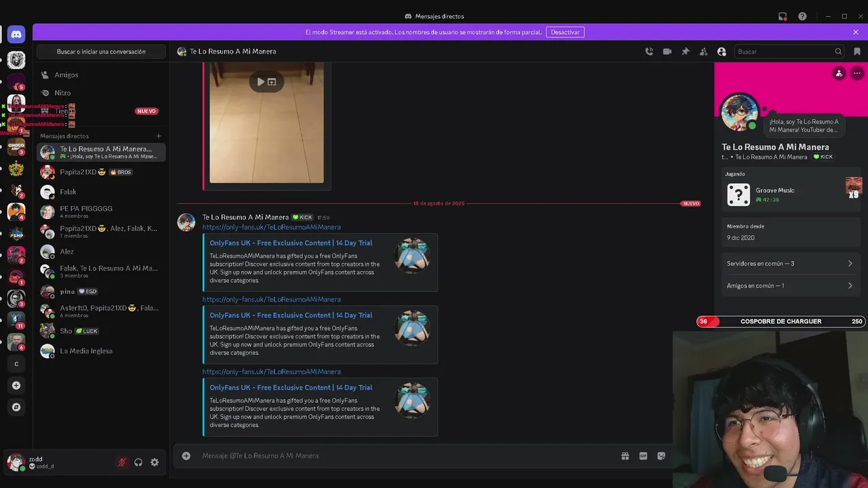Open third only-fans.uk link
The width and height of the screenshot is (868, 488).
click(271, 372)
